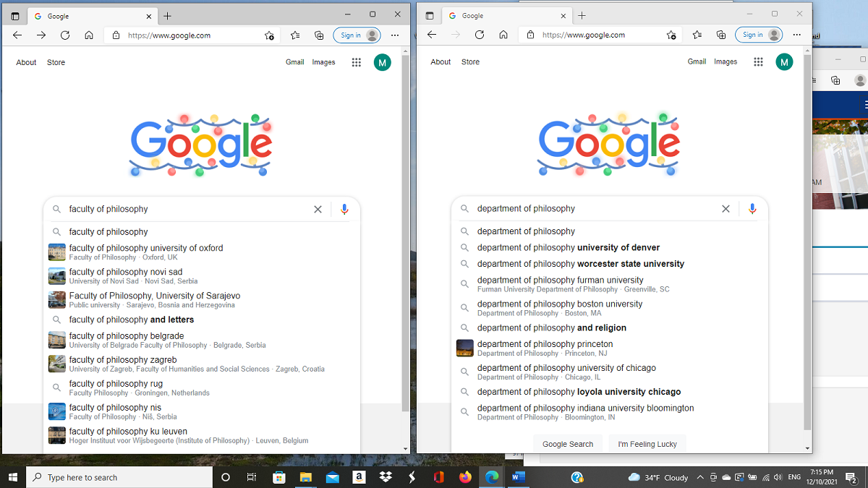The image size is (868, 488).
Task: Launch Word from the taskbar
Action: 518,477
